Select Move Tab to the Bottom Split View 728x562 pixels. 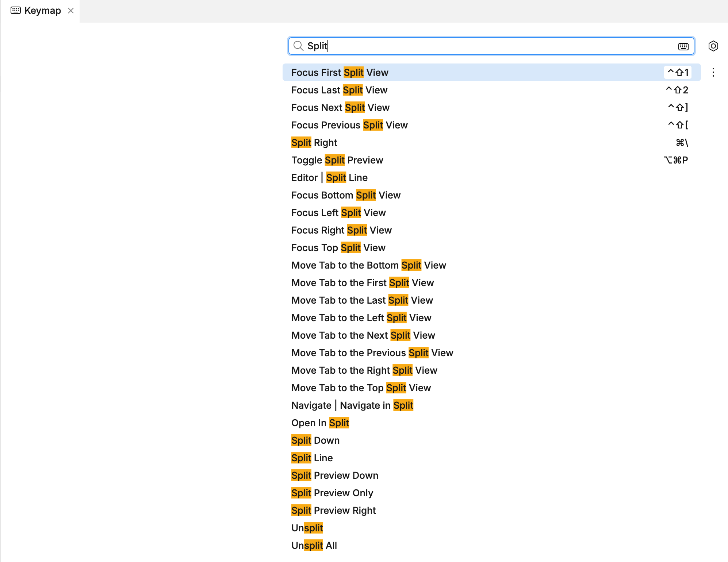pos(491,265)
